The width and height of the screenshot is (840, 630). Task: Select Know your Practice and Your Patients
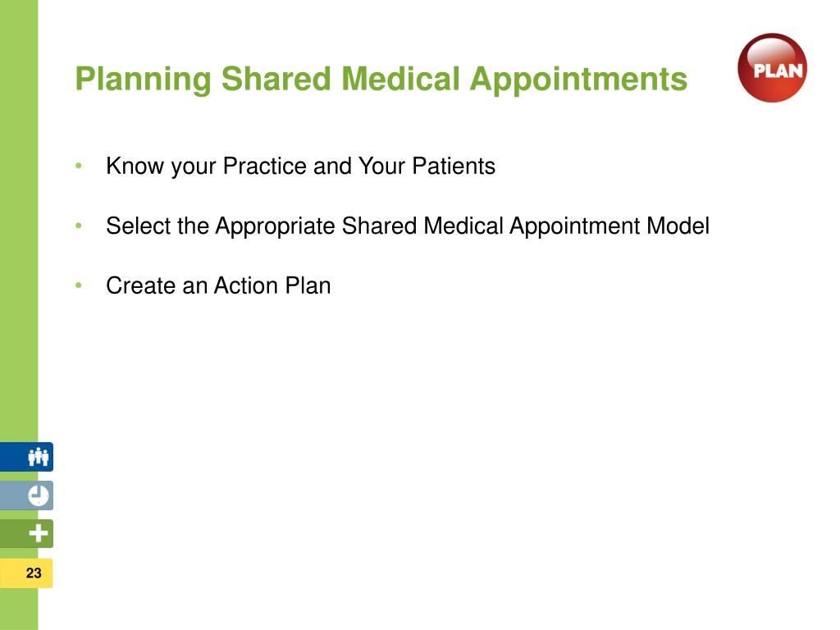pyautogui.click(x=300, y=167)
